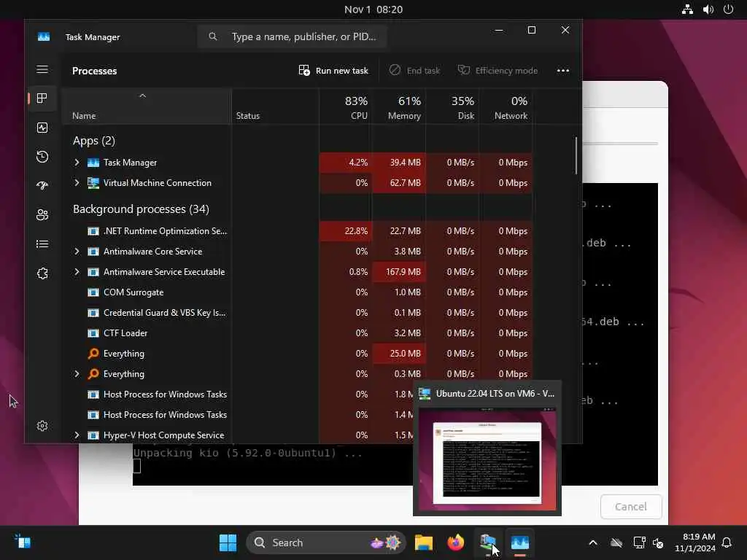Click the Windows taskbar Search box
This screenshot has width=747, height=560.
(326, 542)
